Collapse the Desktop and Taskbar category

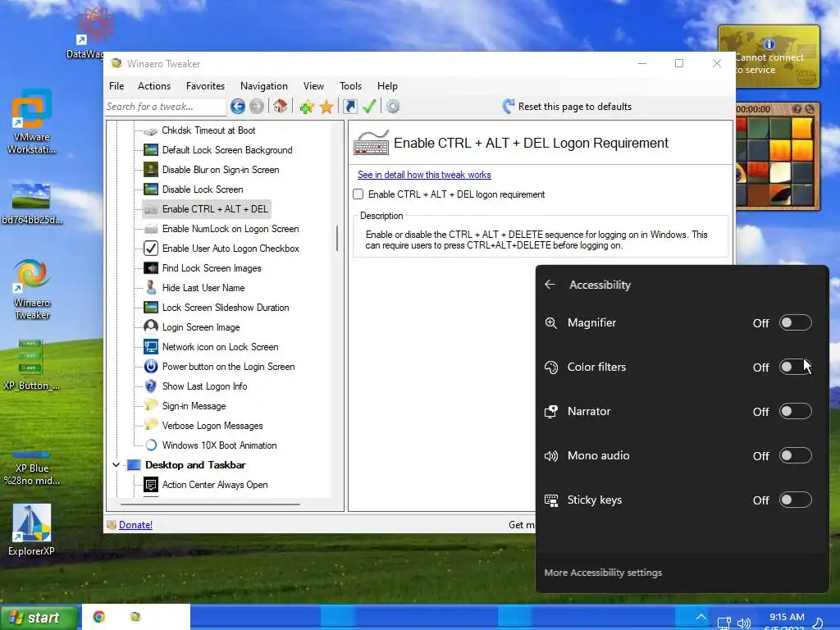point(116,465)
